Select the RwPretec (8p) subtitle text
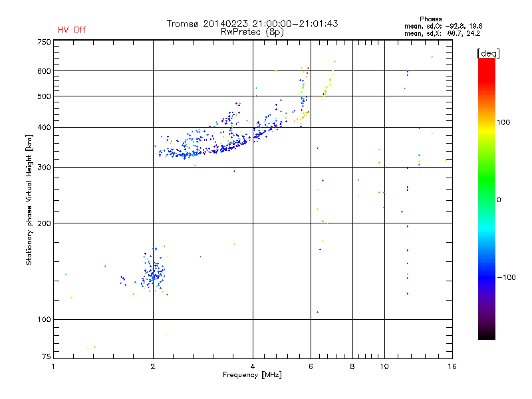The width and height of the screenshot is (532, 399). (x=252, y=31)
